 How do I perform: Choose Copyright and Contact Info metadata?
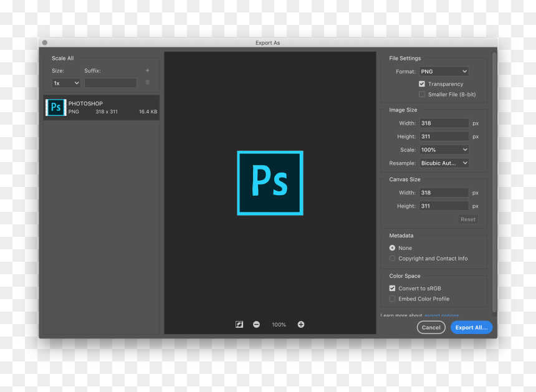point(392,259)
